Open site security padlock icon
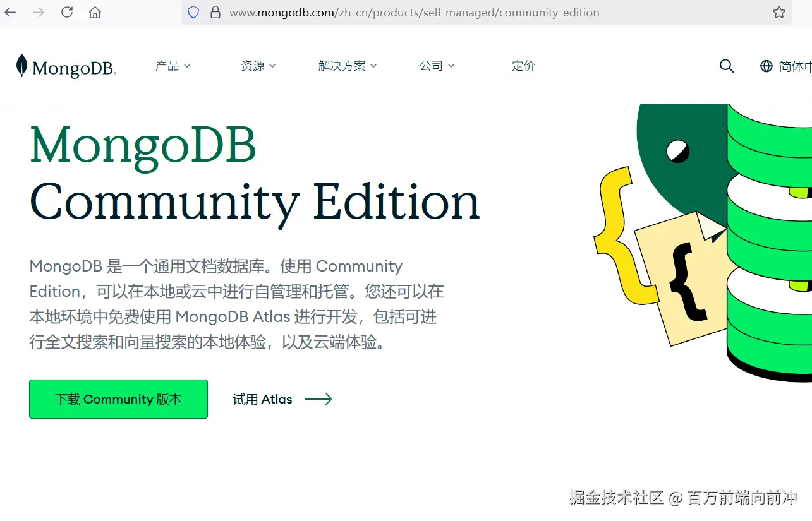 click(x=217, y=12)
